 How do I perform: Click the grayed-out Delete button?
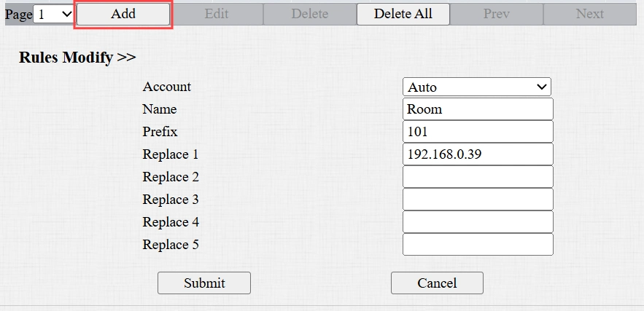point(309,14)
